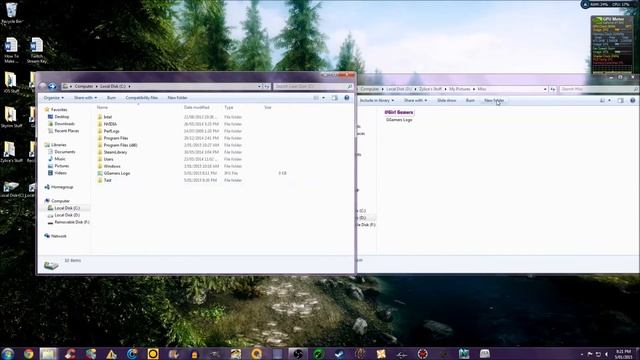Open OBS from taskbar
The width and height of the screenshot is (640, 360).
[x=298, y=354]
